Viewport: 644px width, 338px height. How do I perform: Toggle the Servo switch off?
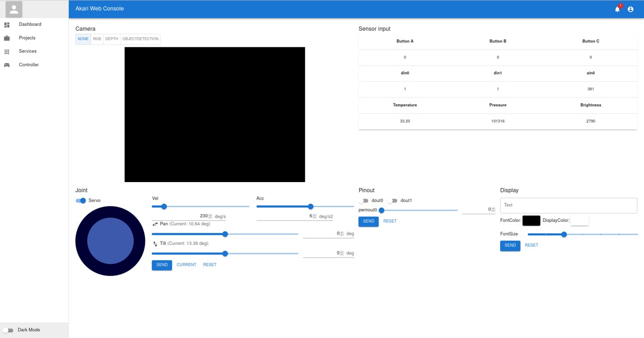point(80,201)
